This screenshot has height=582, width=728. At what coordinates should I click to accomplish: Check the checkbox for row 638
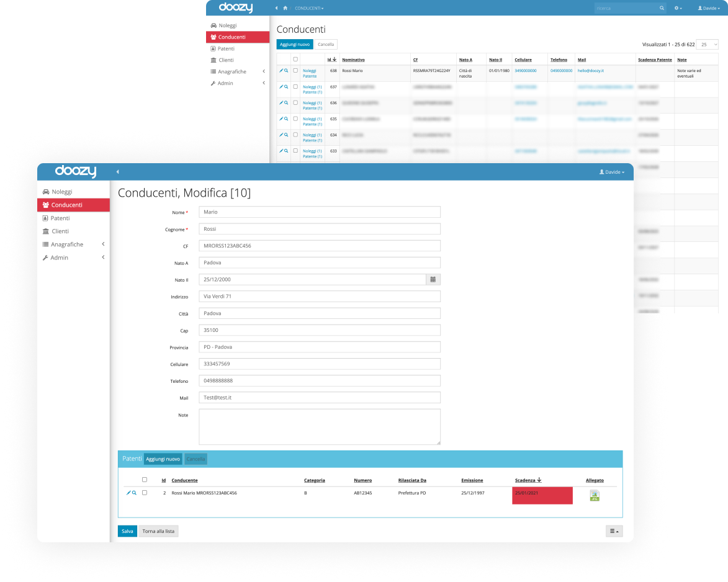[x=295, y=71]
